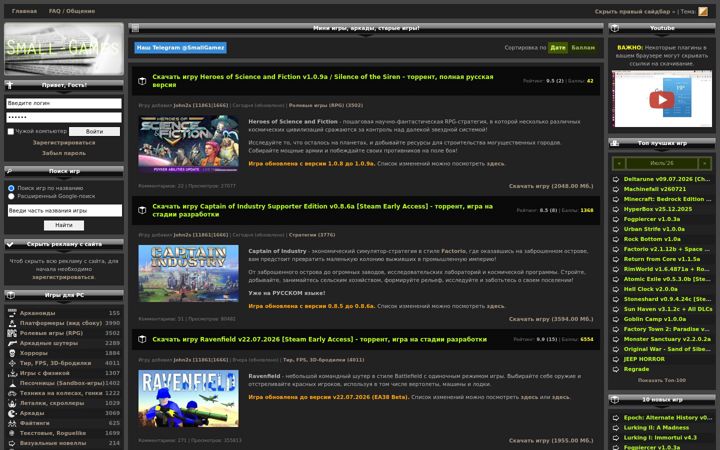Select search games by name radio
This screenshot has height=450, width=720.
[11, 188]
